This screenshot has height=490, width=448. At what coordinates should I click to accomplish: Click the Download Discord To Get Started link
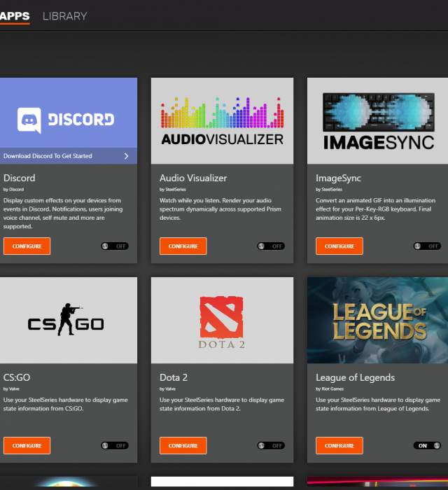48,156
